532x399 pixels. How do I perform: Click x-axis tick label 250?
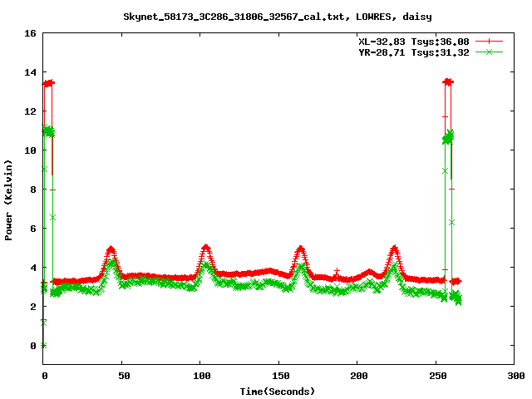click(438, 376)
